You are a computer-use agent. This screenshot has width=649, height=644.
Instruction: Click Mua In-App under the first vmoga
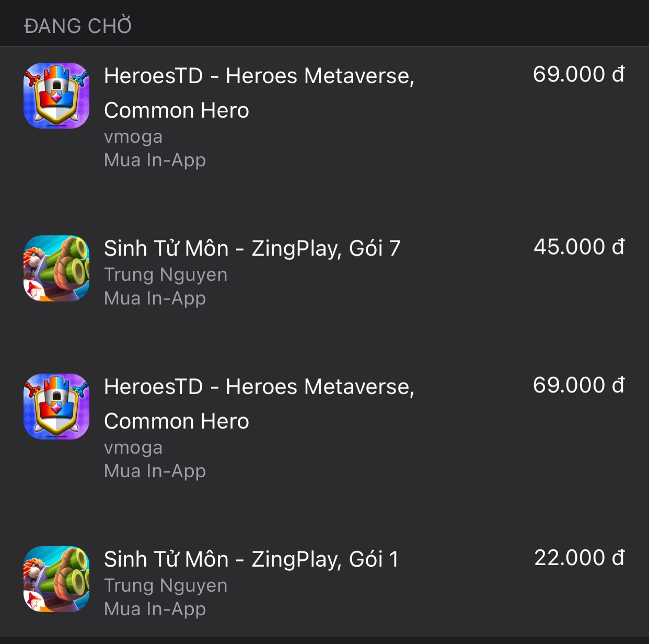pos(155,160)
